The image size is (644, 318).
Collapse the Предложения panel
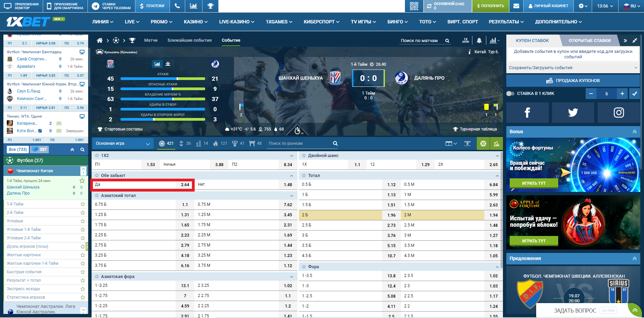tap(635, 258)
